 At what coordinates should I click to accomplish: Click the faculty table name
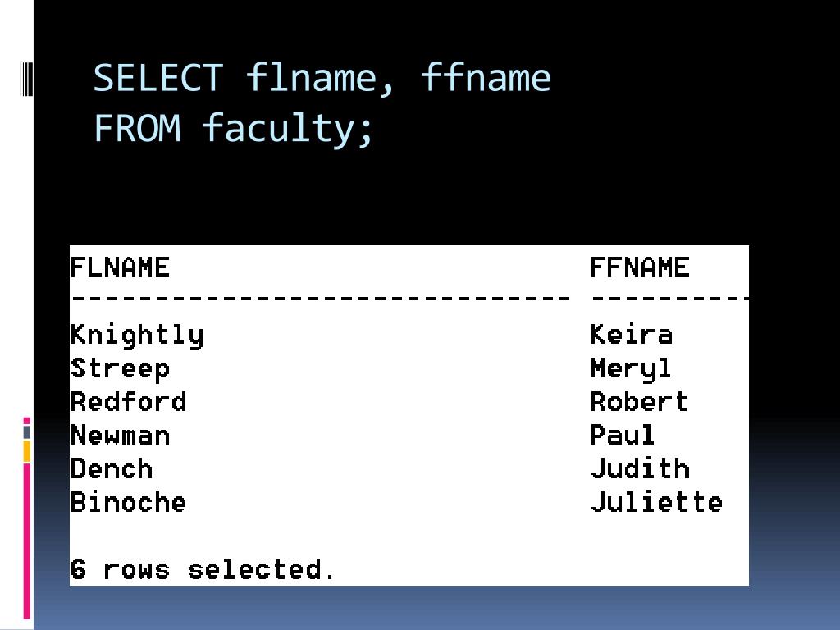(x=288, y=129)
